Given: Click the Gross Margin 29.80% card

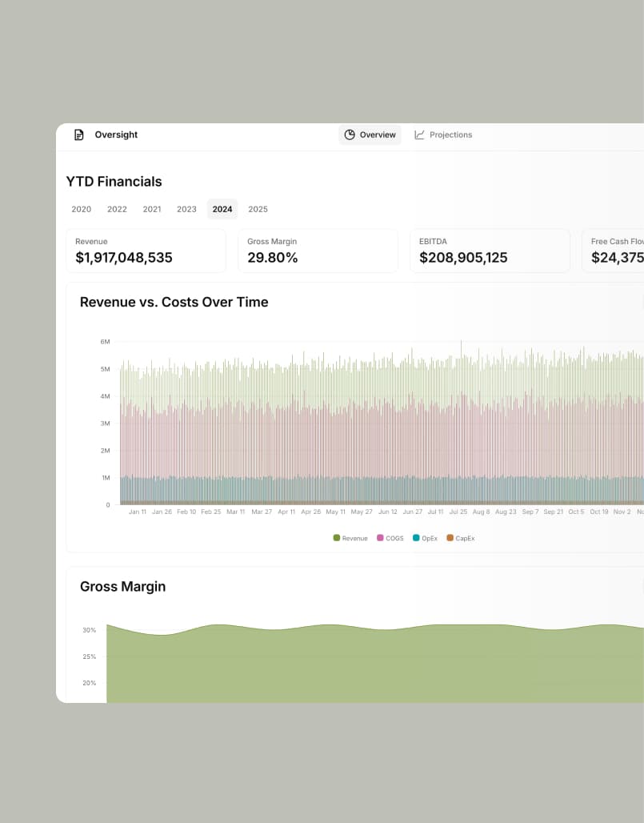Looking at the screenshot, I should pos(318,251).
